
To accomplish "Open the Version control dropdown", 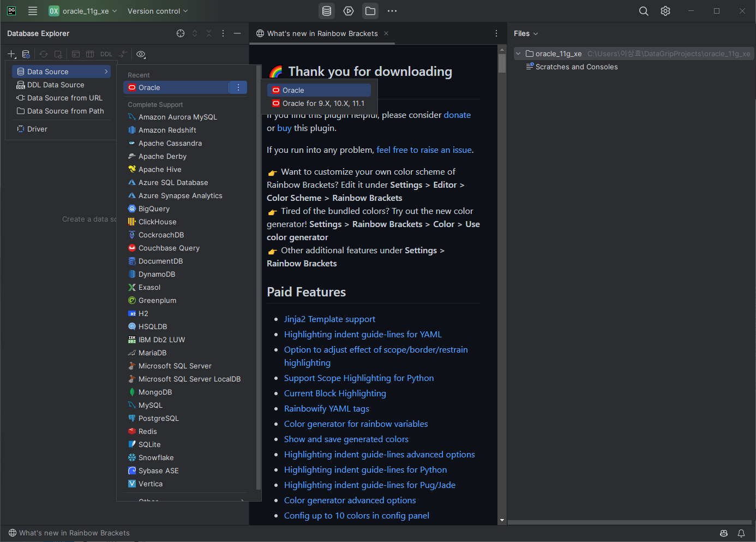I will [x=158, y=11].
